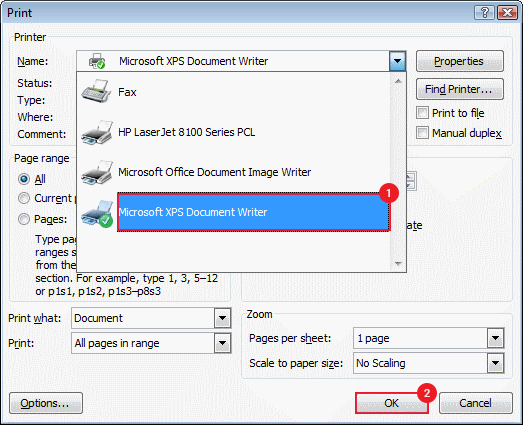Choose the Pages radio button

(x=24, y=219)
